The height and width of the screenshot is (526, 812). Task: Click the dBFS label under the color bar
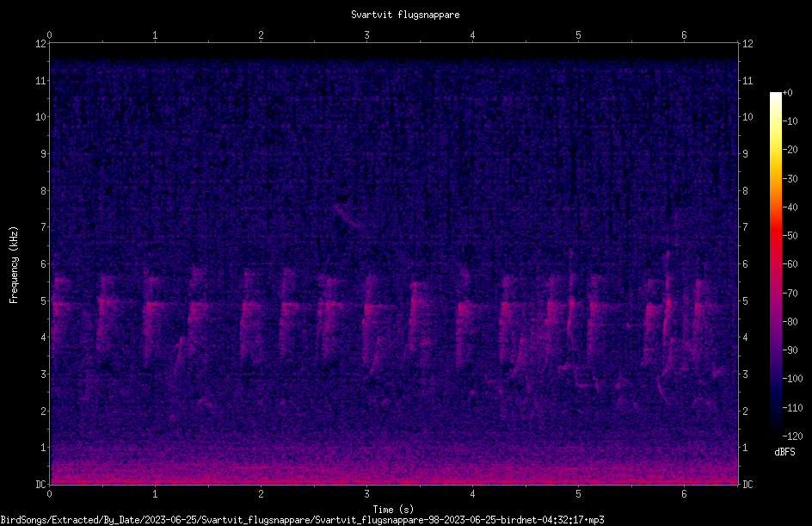784,453
